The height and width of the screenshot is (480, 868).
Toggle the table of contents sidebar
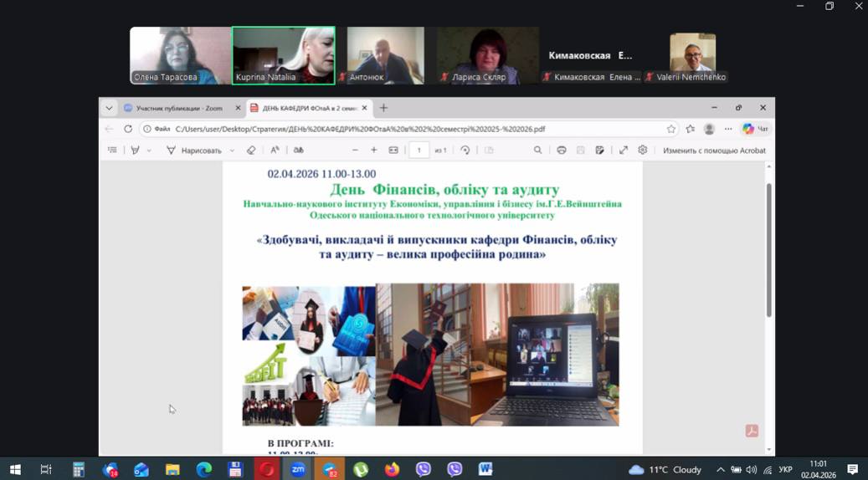point(112,151)
